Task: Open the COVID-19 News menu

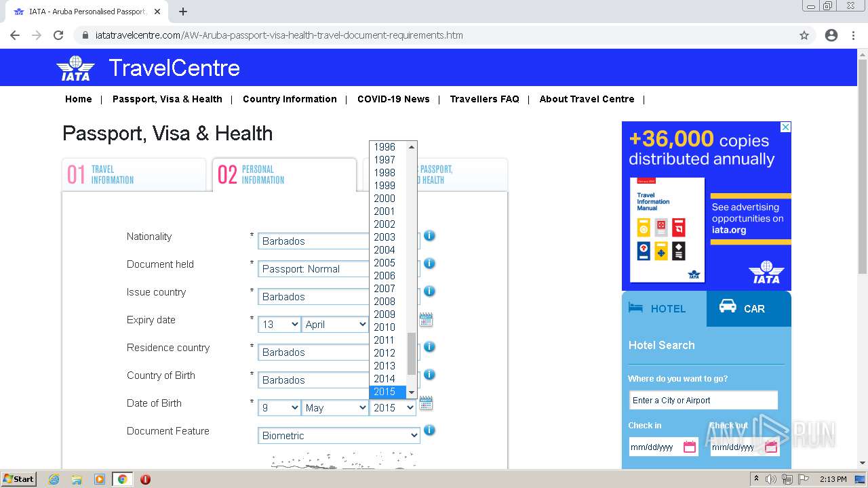Action: (x=393, y=99)
